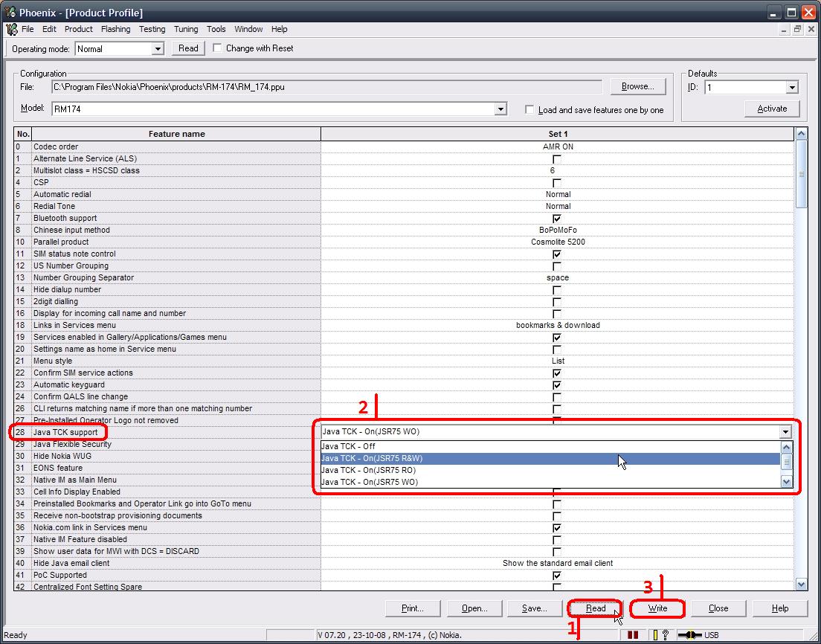Enable the Change with Reset checkbox
Screen dimensions: 821x644
pos(216,48)
